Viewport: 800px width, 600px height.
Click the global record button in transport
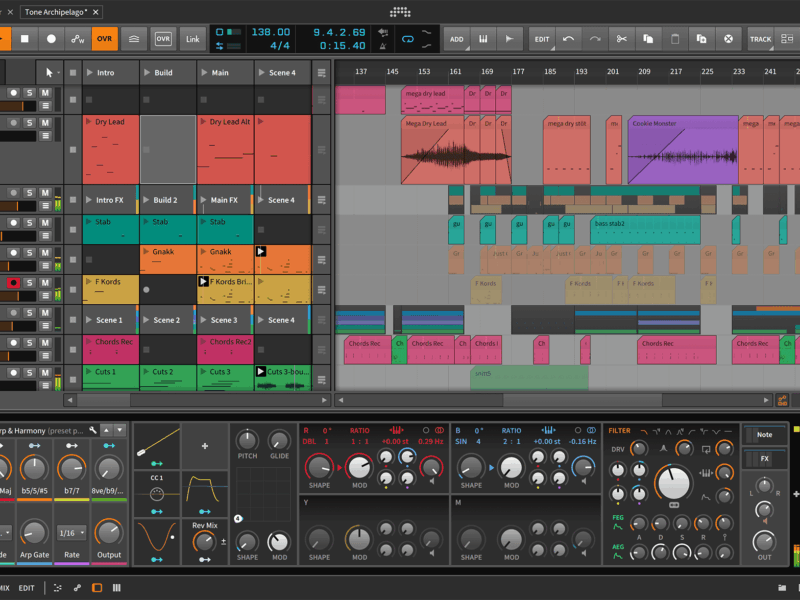coord(52,39)
